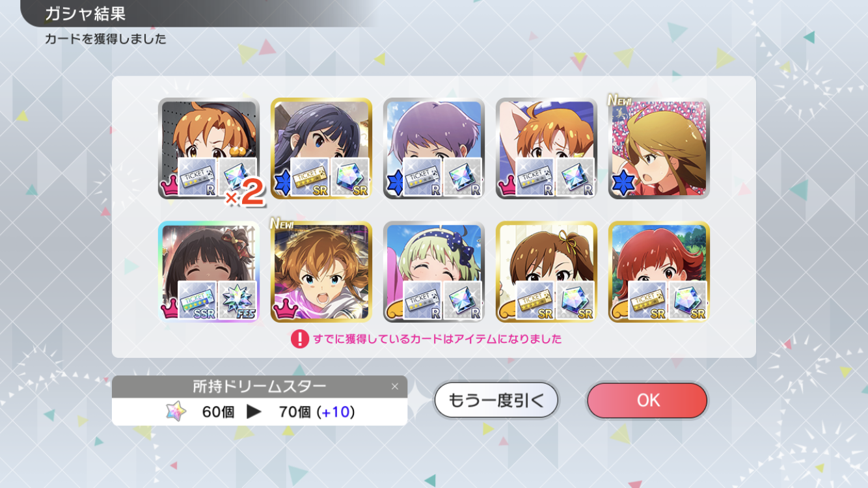The image size is (868, 488).
Task: Tap the pink crown icon on NEW gold card
Action: pyautogui.click(x=284, y=309)
